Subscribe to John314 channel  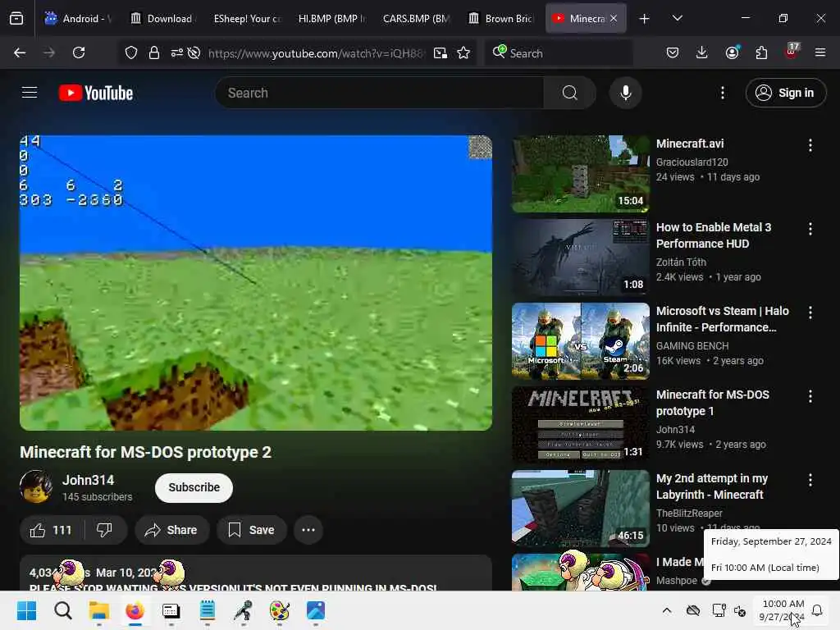pyautogui.click(x=194, y=487)
